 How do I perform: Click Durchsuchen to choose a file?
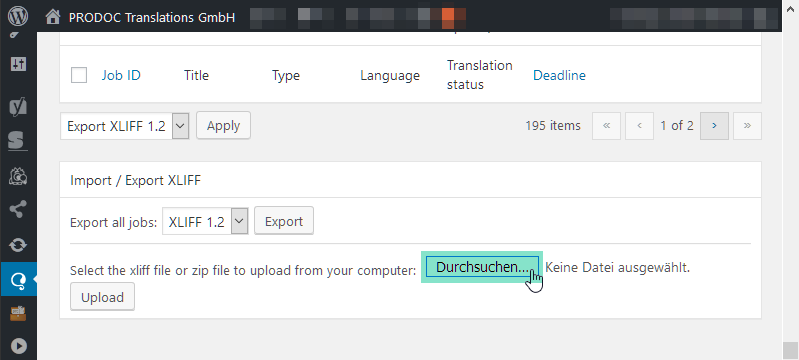(x=482, y=267)
